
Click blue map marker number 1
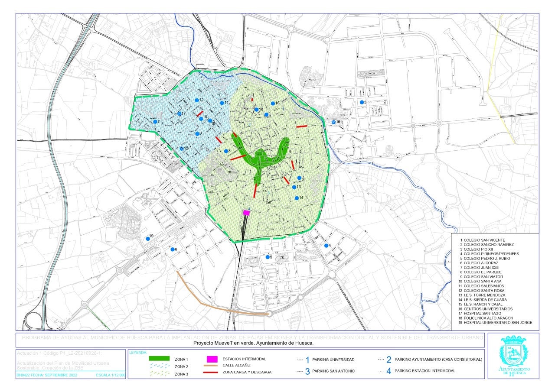(267, 115)
